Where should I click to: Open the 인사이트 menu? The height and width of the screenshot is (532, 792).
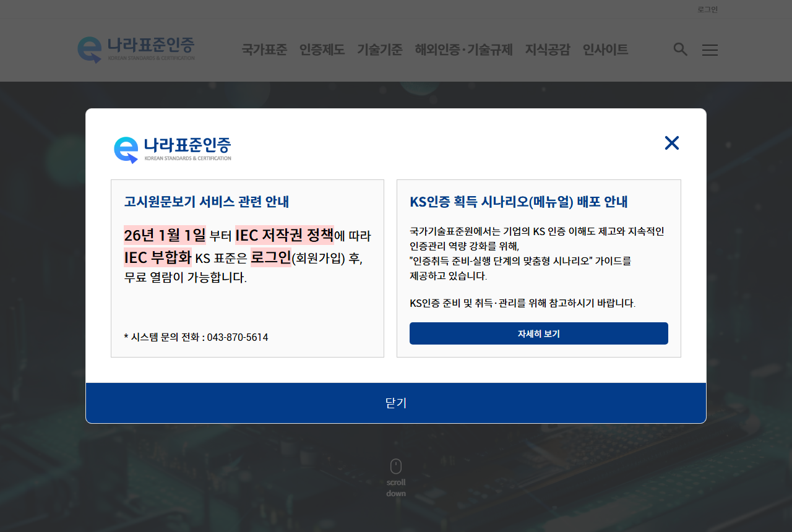(x=605, y=49)
